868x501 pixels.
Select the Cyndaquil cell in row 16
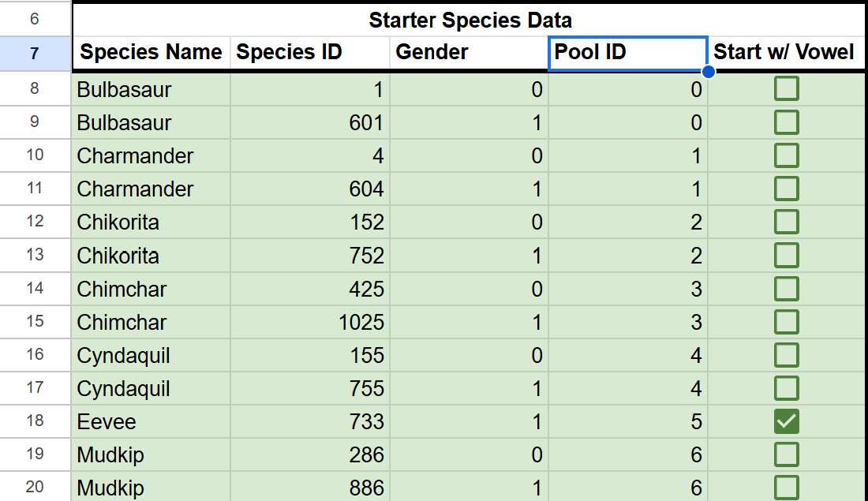point(151,355)
